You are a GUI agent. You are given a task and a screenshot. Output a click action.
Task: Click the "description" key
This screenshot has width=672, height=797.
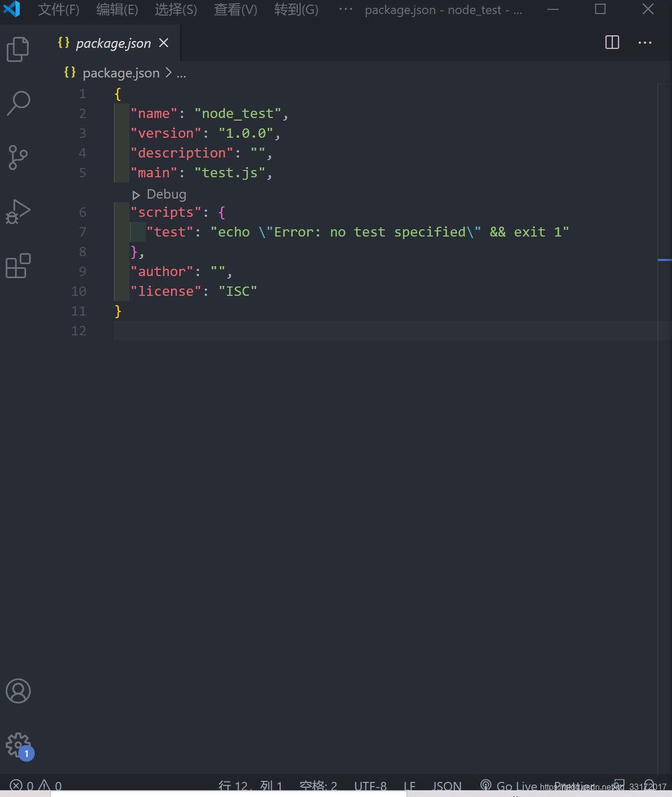(x=182, y=153)
